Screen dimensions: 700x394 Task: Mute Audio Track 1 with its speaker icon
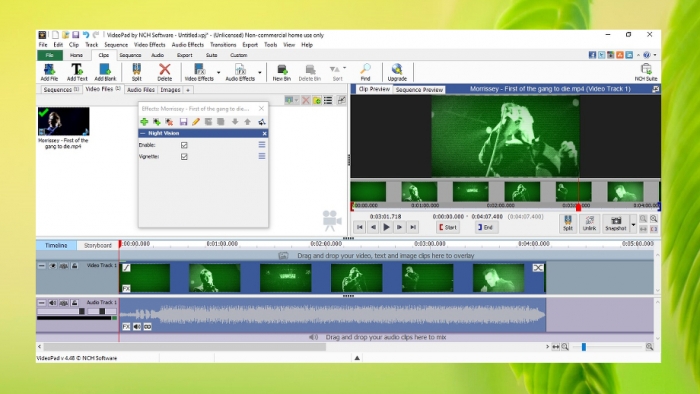tap(53, 303)
